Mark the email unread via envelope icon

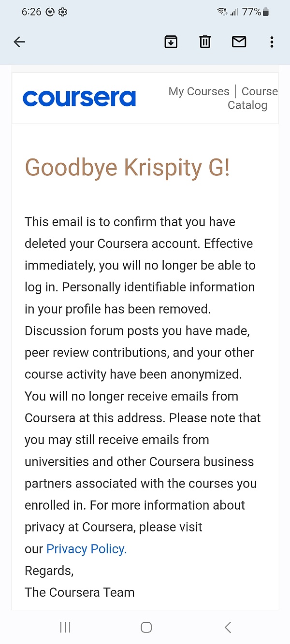coord(239,42)
